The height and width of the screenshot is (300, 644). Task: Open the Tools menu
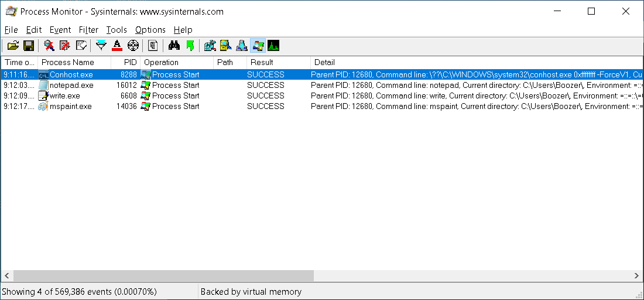click(x=117, y=30)
